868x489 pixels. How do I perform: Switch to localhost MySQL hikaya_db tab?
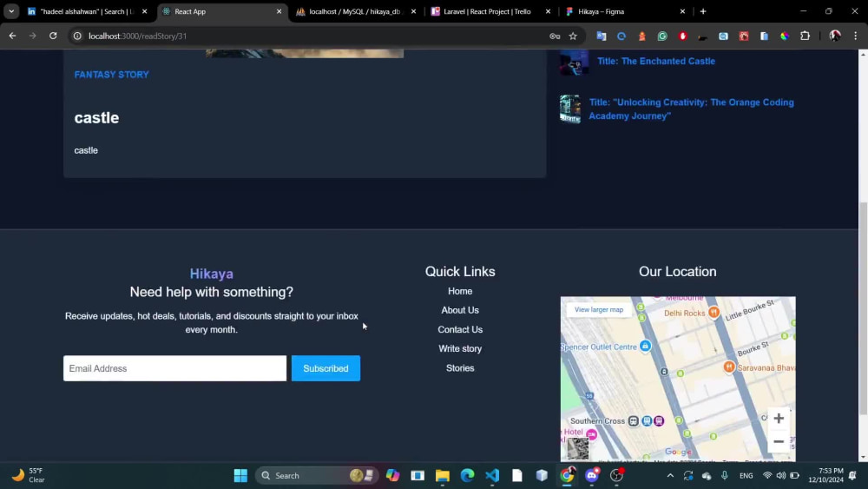354,11
